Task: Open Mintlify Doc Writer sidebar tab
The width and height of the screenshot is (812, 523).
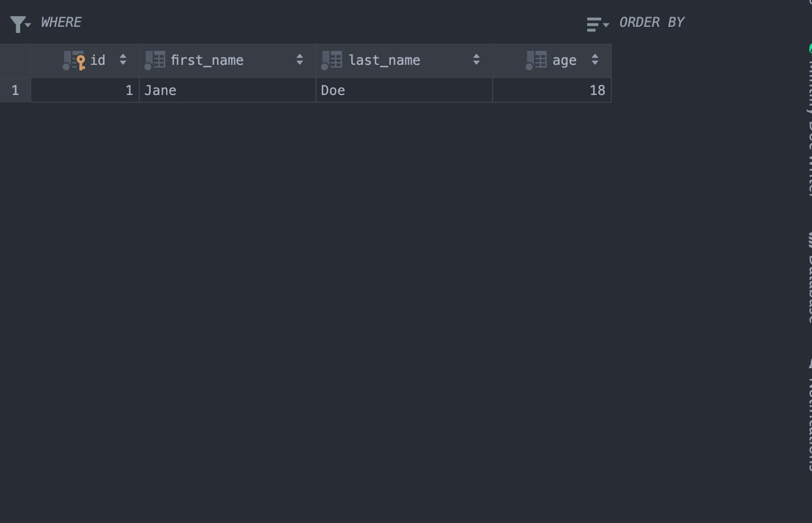Action: (808, 120)
